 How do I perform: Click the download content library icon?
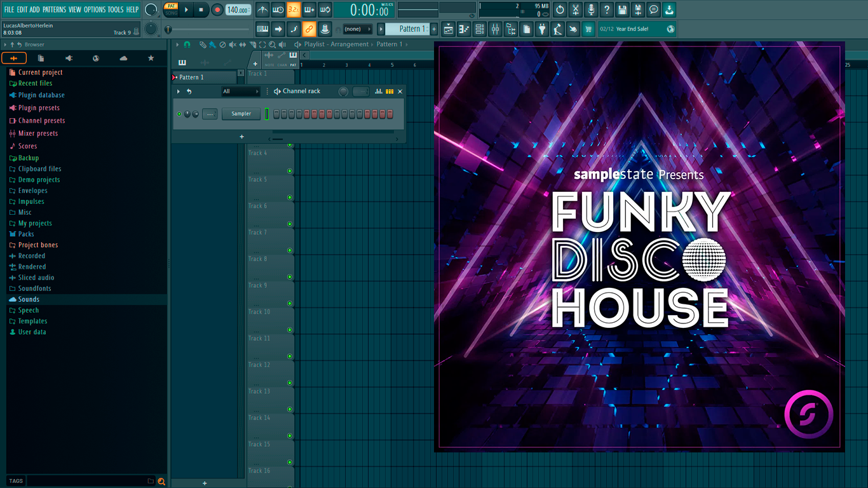[669, 10]
